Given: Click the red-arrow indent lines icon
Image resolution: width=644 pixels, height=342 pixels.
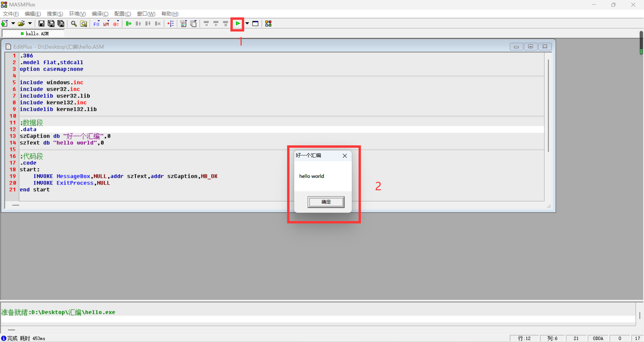Looking at the screenshot, I should [171, 23].
